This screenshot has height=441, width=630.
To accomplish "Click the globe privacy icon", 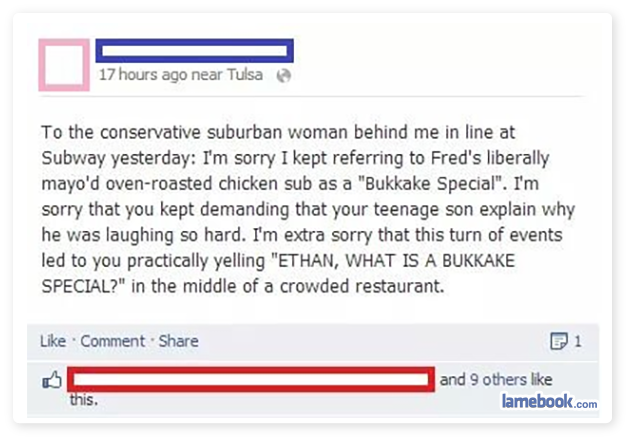I will 284,75.
